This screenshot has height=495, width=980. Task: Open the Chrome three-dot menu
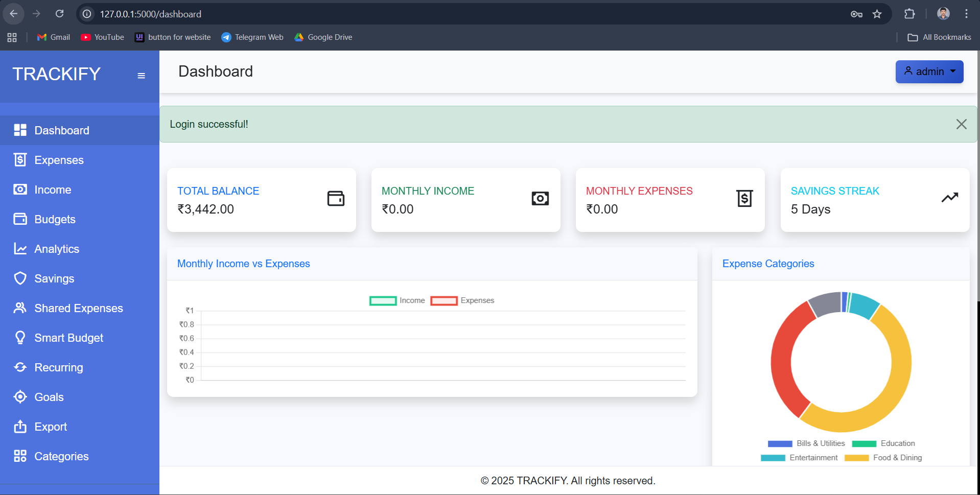pyautogui.click(x=966, y=14)
